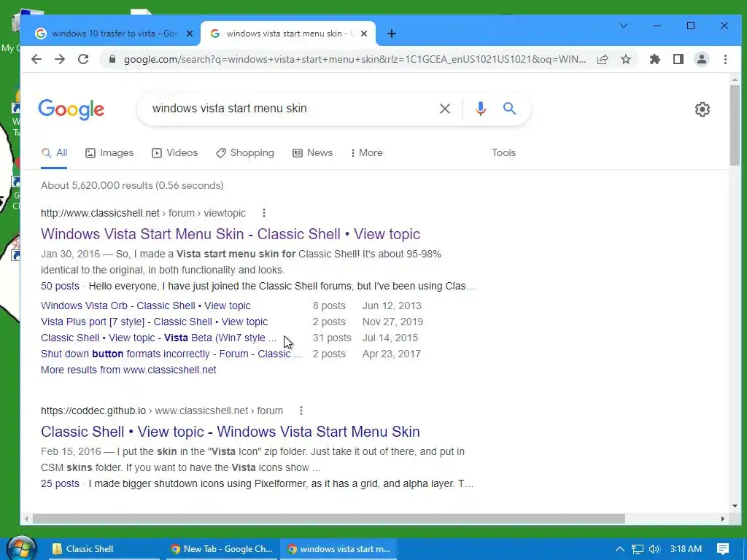The height and width of the screenshot is (560, 747).
Task: Open the options dots beside the classicshell.net result
Action: coord(264,213)
